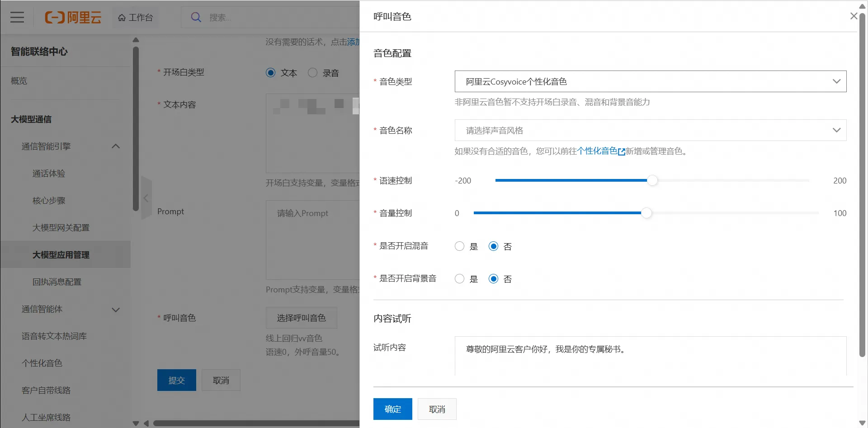
Task: Click the page scrollbar down arrow
Action: point(862,423)
